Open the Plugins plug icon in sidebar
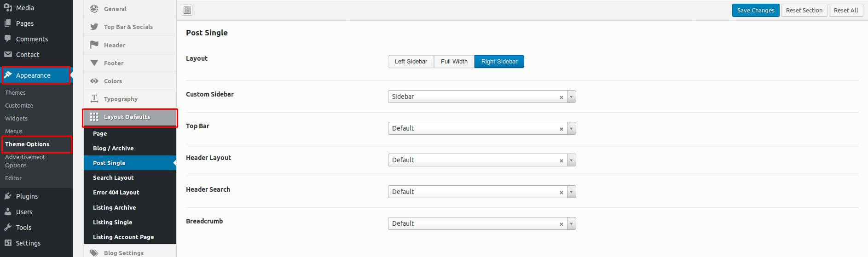 pyautogui.click(x=8, y=196)
